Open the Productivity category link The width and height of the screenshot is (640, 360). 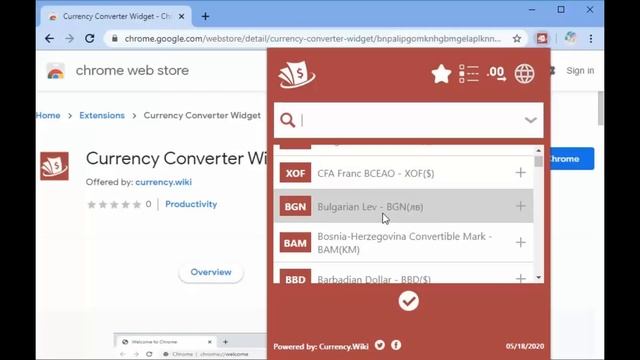coord(191,204)
